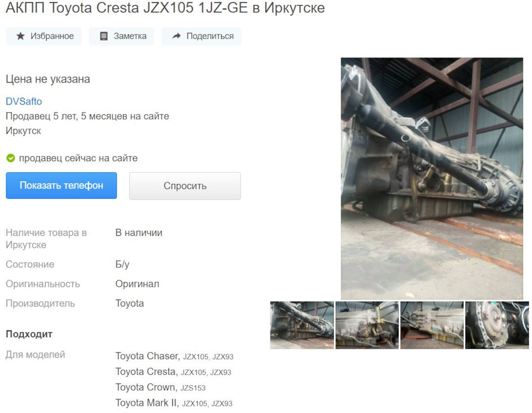
Task: Open the DVSafto seller profile link
Action: coord(24,101)
